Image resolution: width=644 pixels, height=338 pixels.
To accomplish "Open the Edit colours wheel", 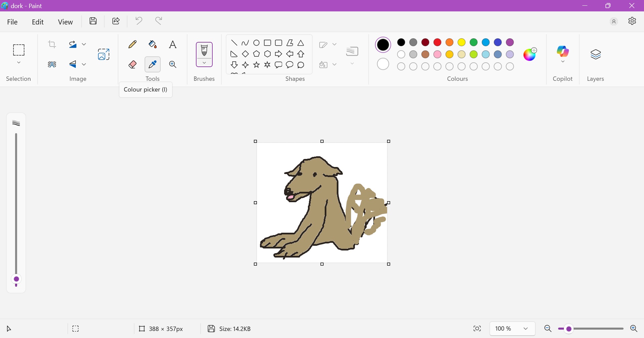I will 531,54.
